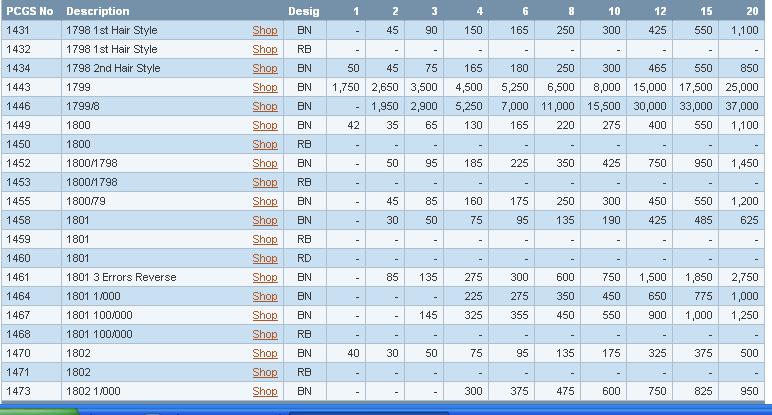Click Shop link for PCGS No 1467
The image size is (772, 415).
(x=264, y=315)
